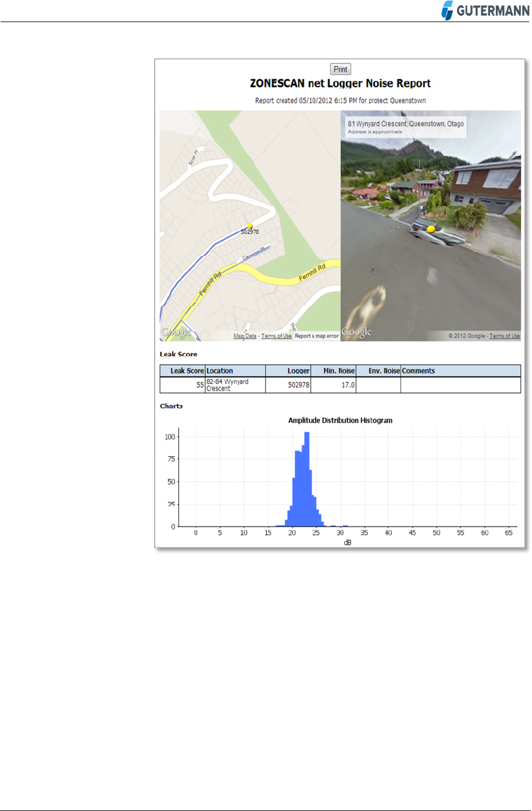Image resolution: width=532 pixels, height=811 pixels.
Task: Click the yellow 502978 logger marker on map
Action: 250,226
